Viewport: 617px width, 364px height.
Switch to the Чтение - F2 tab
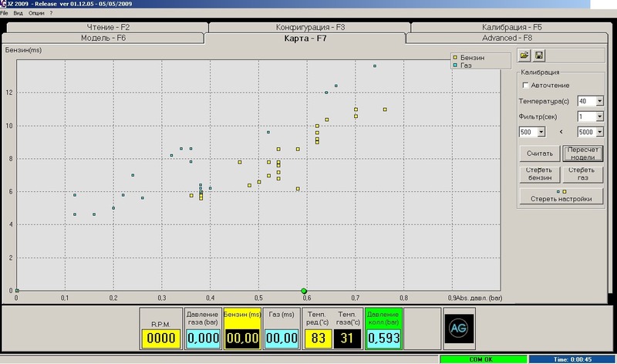[109, 27]
